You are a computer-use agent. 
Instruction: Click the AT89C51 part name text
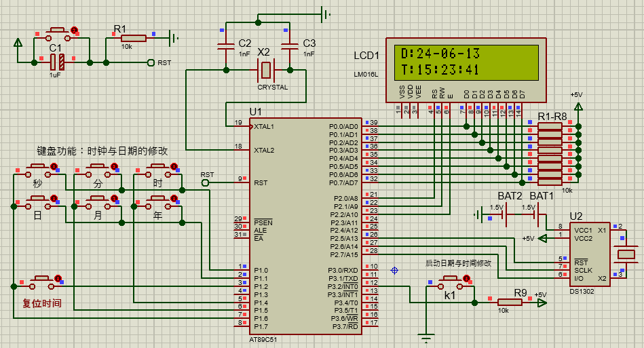pyautogui.click(x=263, y=340)
